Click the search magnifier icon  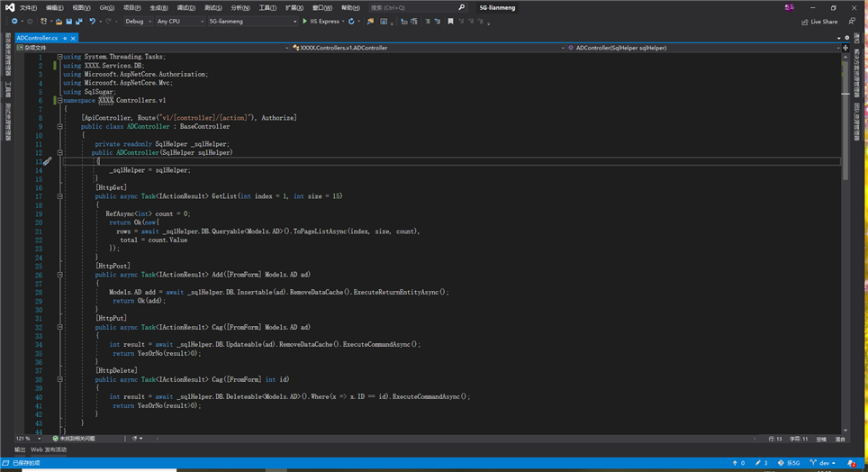click(x=462, y=8)
